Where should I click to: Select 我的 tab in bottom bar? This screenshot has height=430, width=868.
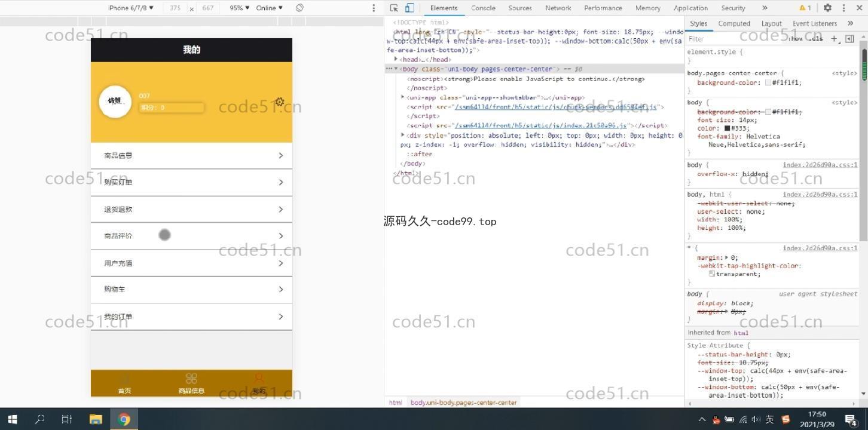click(259, 383)
